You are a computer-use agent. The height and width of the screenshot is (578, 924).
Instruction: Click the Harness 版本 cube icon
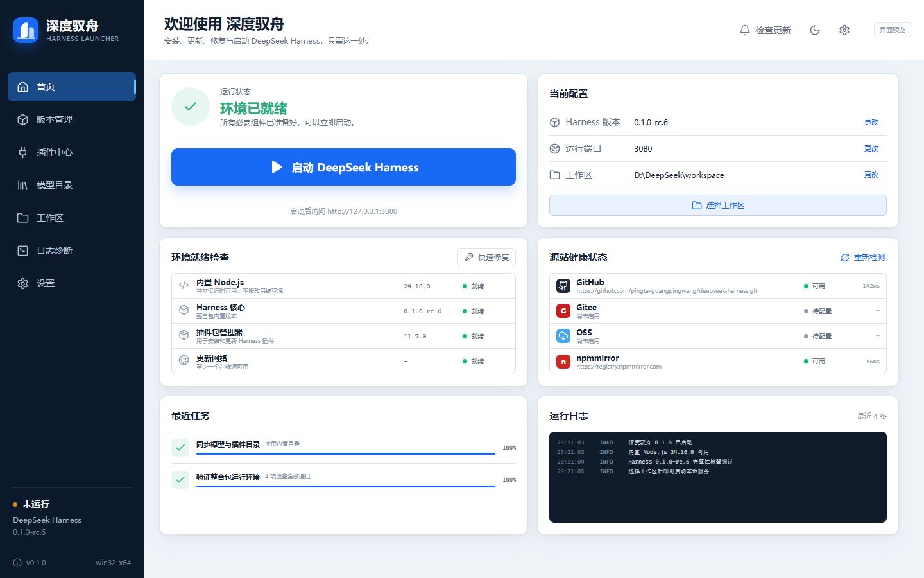tap(555, 122)
